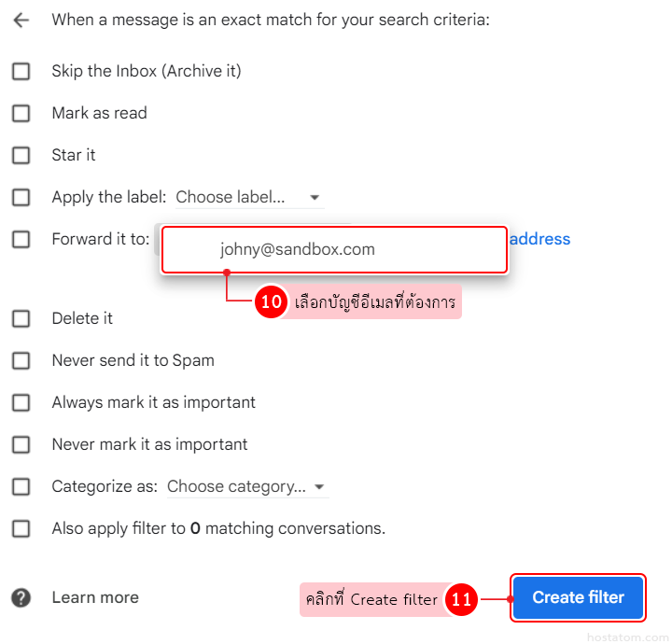
Task: Enable Always mark it as important
Action: click(x=21, y=402)
